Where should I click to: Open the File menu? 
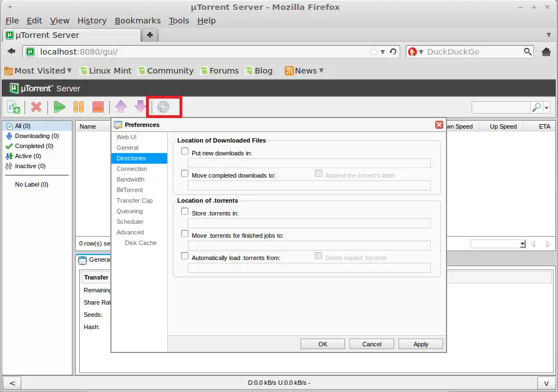12,21
